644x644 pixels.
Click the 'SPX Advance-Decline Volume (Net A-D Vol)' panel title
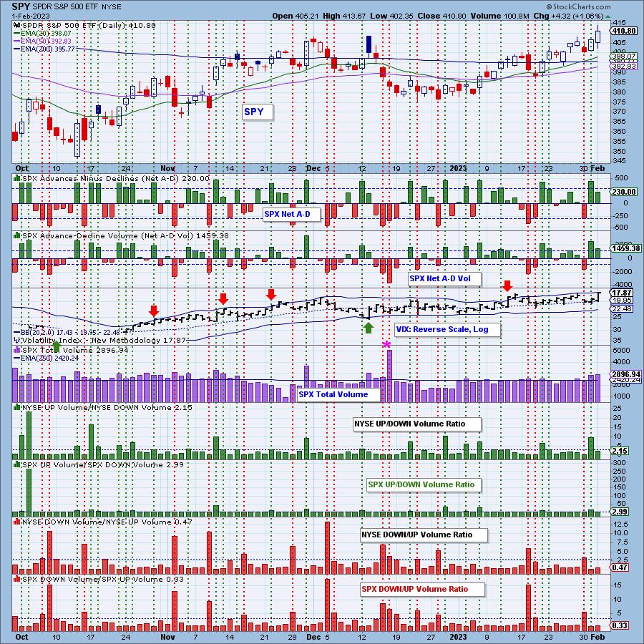coord(121,235)
